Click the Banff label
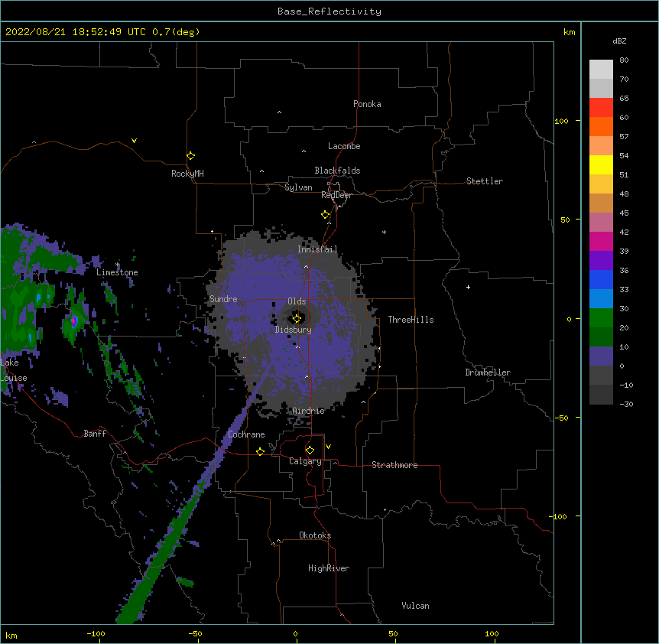The width and height of the screenshot is (659, 644). [x=95, y=434]
